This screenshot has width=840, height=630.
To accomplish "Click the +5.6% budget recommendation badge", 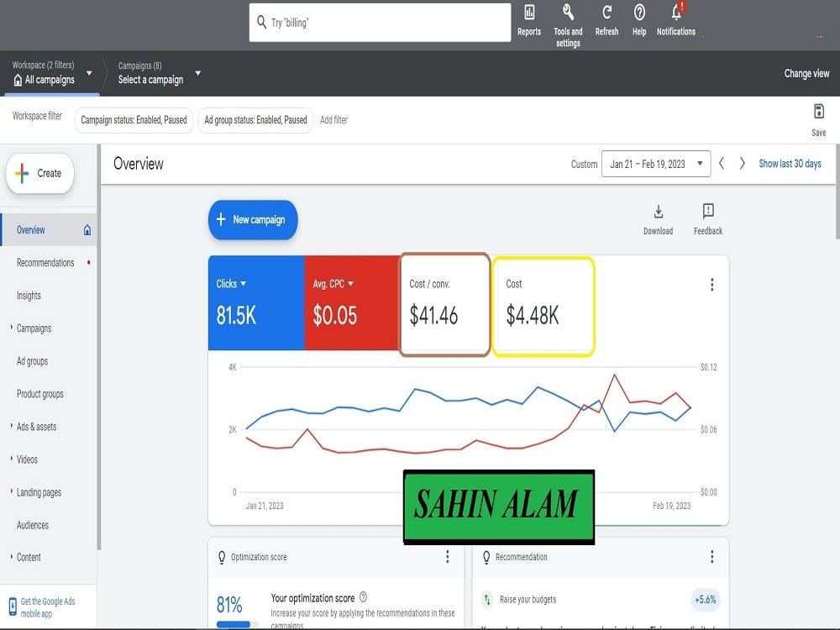I will pyautogui.click(x=705, y=600).
